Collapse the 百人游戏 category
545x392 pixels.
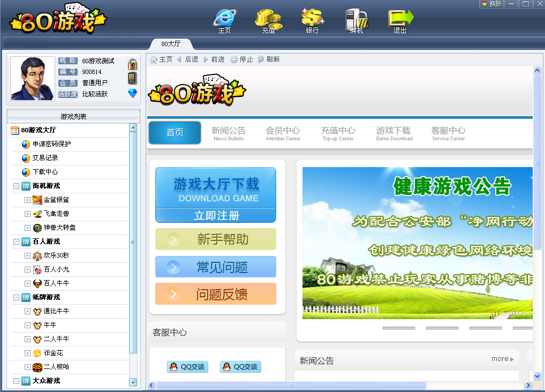tap(16, 242)
